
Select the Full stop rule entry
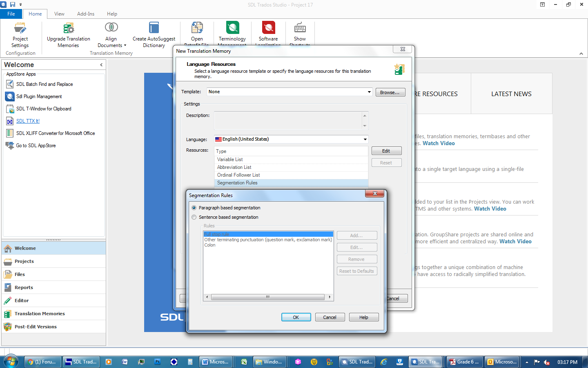(268, 234)
